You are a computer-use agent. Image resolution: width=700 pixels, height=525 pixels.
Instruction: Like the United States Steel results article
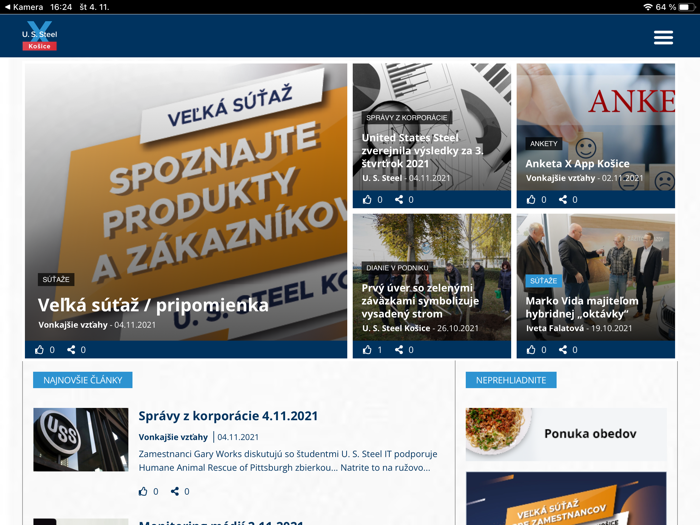tap(367, 200)
